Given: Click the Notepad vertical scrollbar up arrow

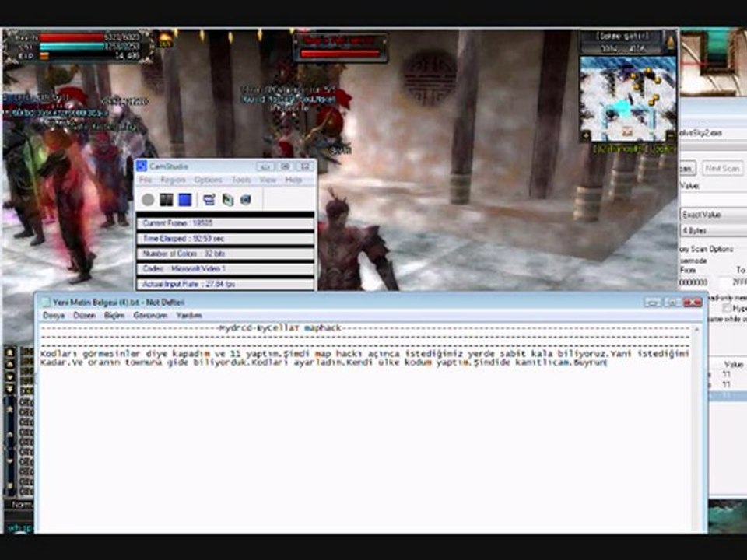Looking at the screenshot, I should (x=696, y=330).
